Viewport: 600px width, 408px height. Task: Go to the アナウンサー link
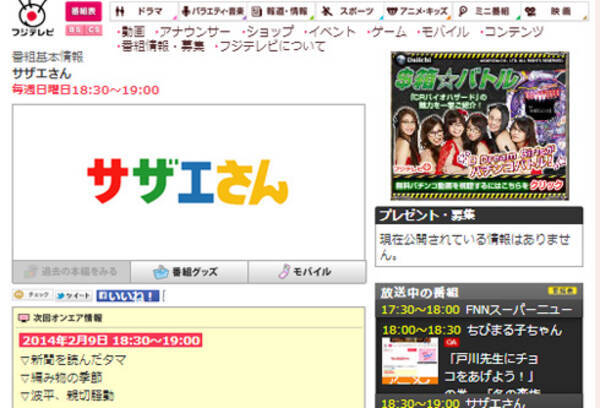click(x=195, y=32)
